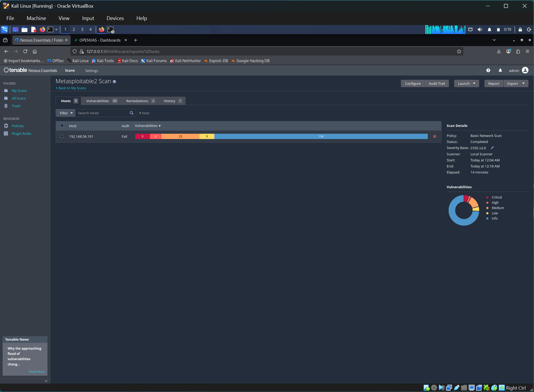Open the VirtualBox Devices menu

click(x=115, y=18)
